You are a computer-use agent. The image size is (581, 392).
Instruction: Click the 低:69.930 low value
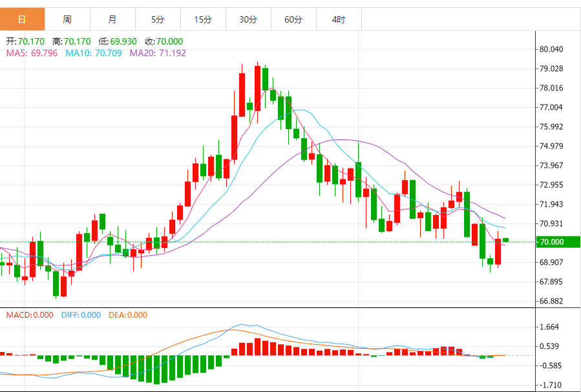click(118, 41)
